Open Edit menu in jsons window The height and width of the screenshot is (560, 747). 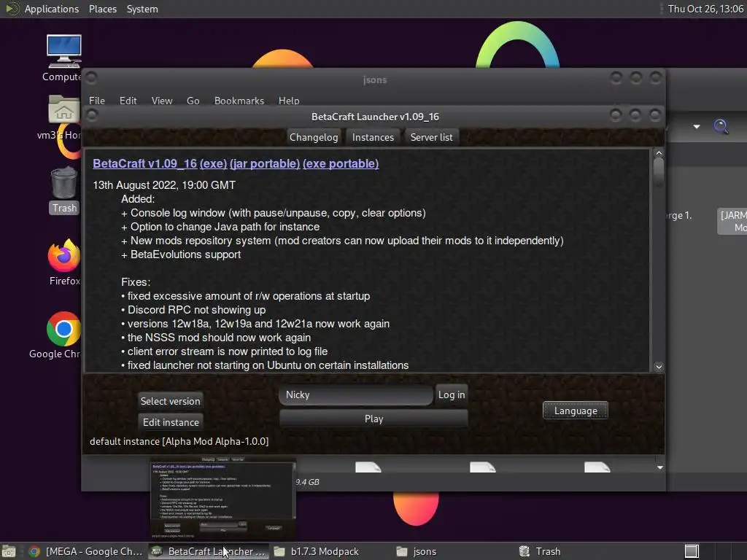click(128, 101)
